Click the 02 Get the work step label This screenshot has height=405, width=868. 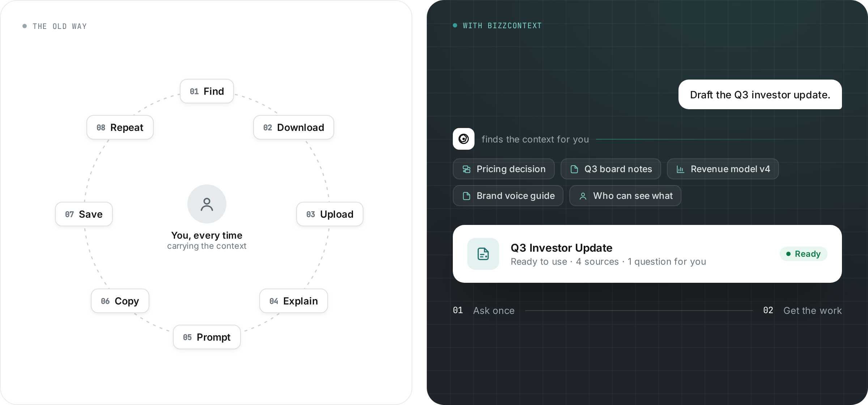pos(803,310)
